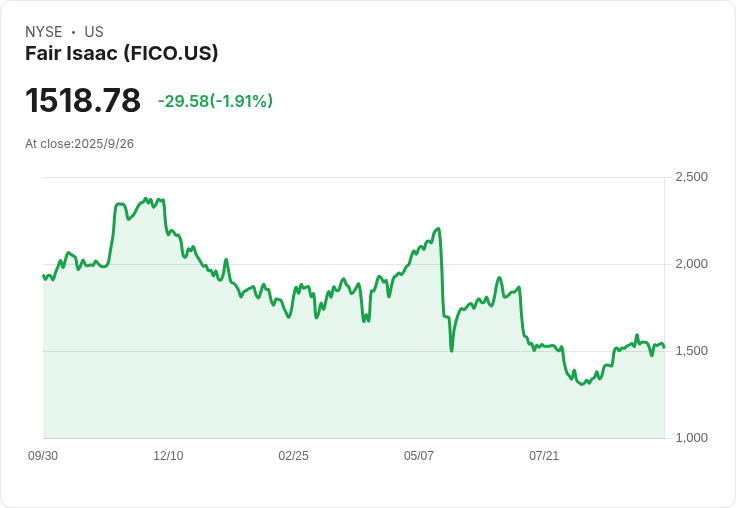This screenshot has width=736, height=508.
Task: Click the peak just before the May drop
Action: click(x=438, y=229)
